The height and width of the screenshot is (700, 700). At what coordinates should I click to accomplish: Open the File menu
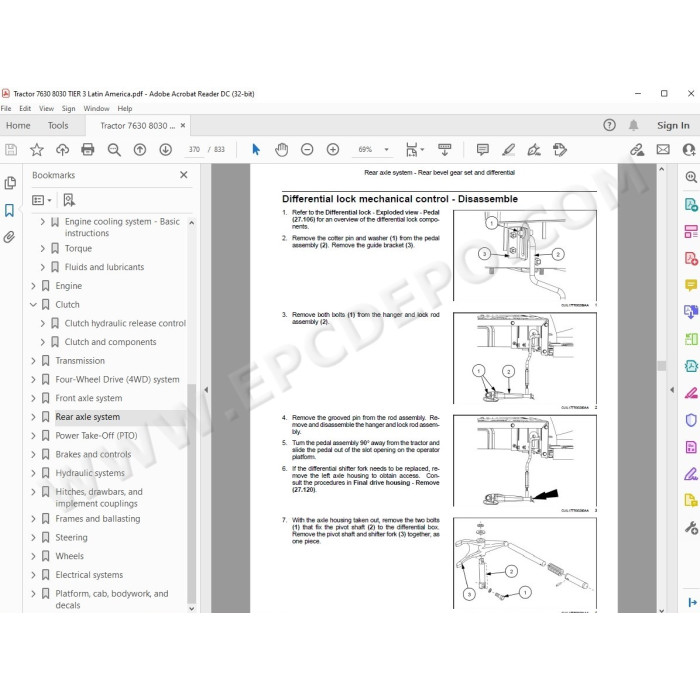click(6, 108)
